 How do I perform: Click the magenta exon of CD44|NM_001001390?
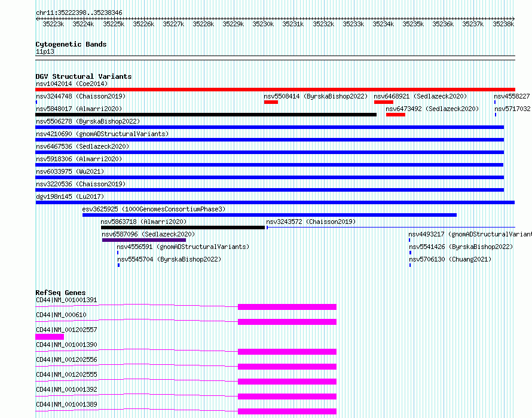click(x=287, y=352)
